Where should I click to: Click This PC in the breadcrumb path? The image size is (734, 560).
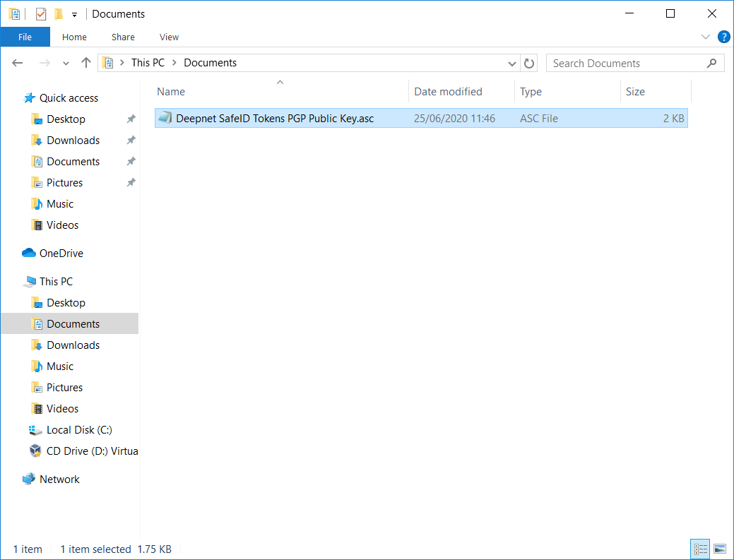coord(148,63)
